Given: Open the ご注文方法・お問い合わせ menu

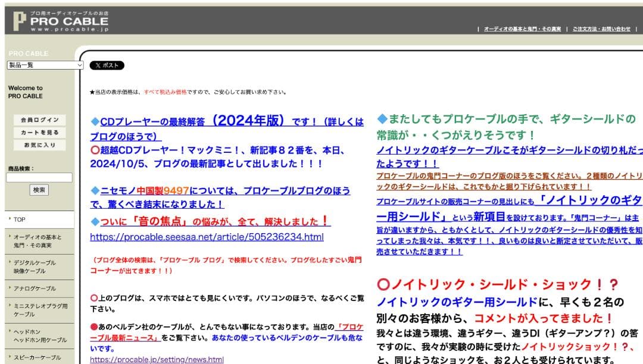Looking at the screenshot, I should pyautogui.click(x=601, y=29).
